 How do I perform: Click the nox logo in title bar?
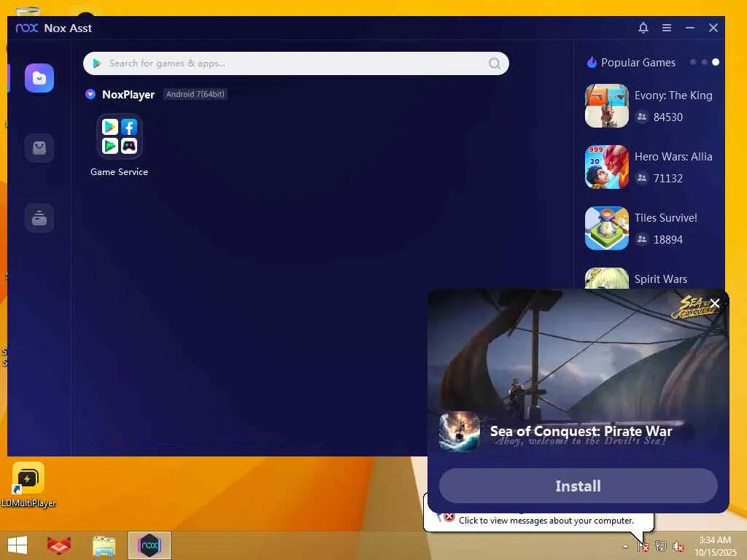[x=27, y=28]
